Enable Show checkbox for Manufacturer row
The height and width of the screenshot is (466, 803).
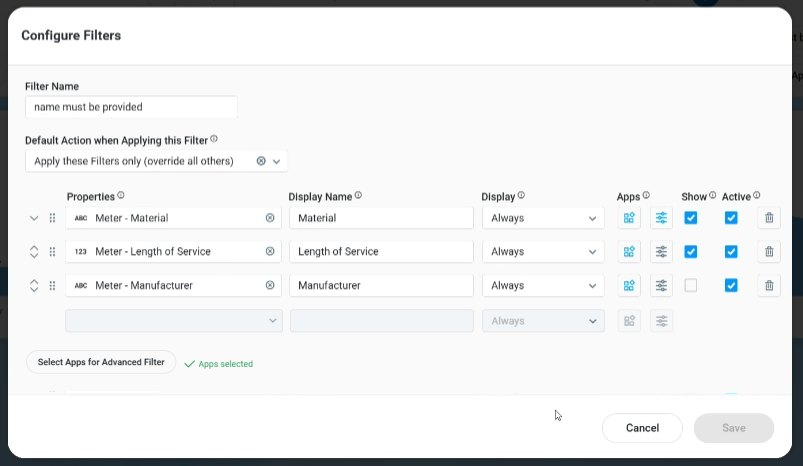tap(691, 286)
